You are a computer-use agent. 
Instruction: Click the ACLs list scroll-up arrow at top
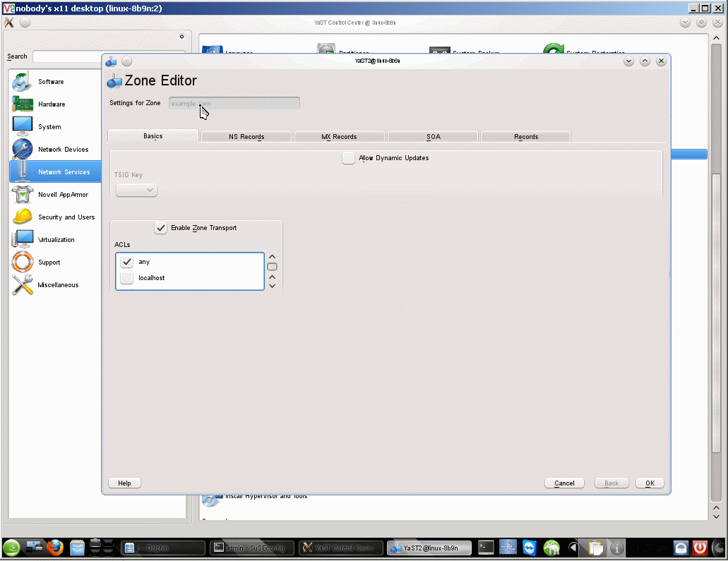click(x=273, y=257)
